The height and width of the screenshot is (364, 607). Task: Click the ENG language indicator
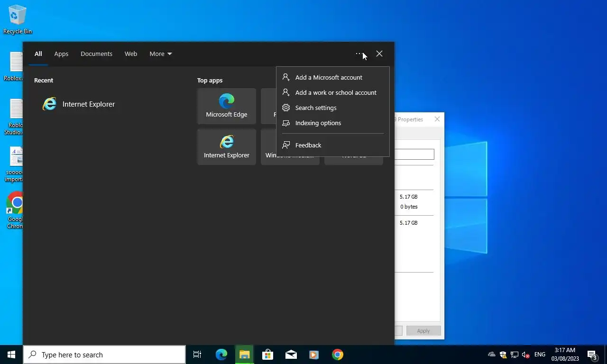pyautogui.click(x=540, y=355)
